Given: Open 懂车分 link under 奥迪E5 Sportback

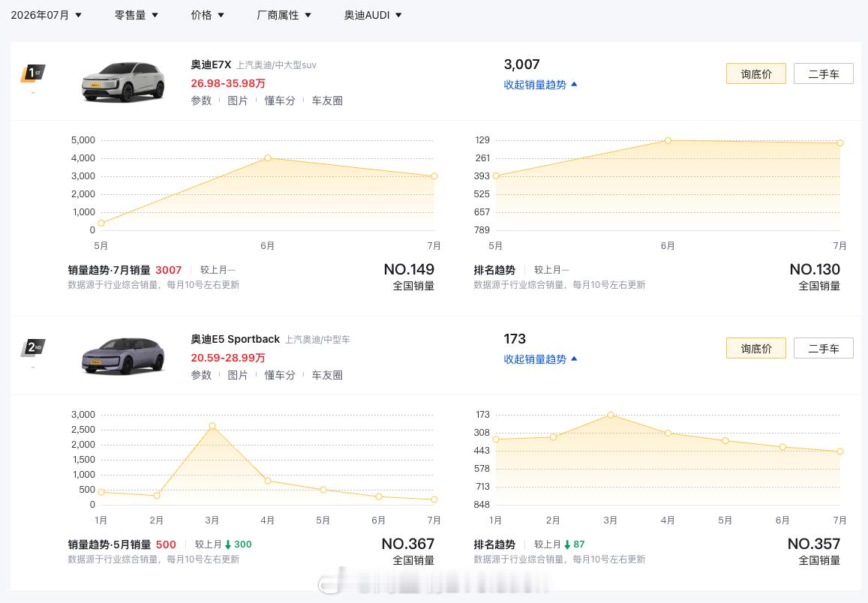Looking at the screenshot, I should [x=280, y=375].
